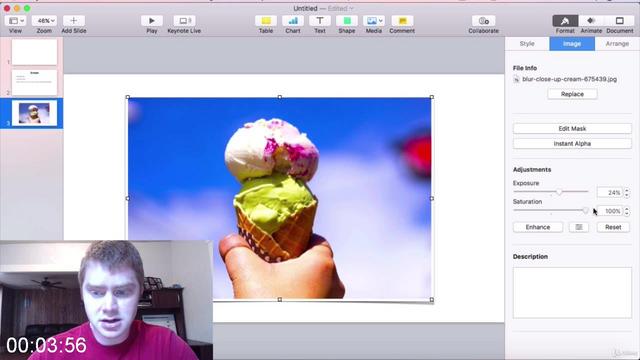
Task: Click the file name blur-close-up-cream-675439.jpg
Action: click(x=569, y=79)
